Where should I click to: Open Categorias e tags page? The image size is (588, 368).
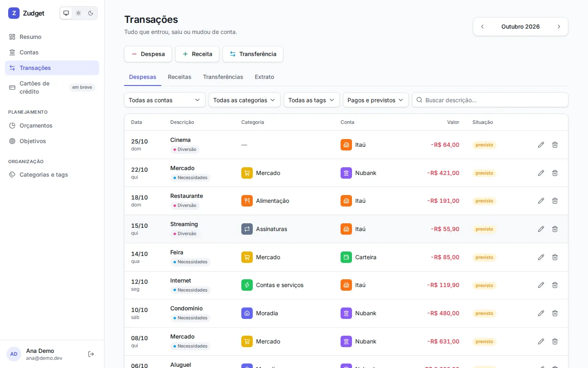pyautogui.click(x=52, y=175)
